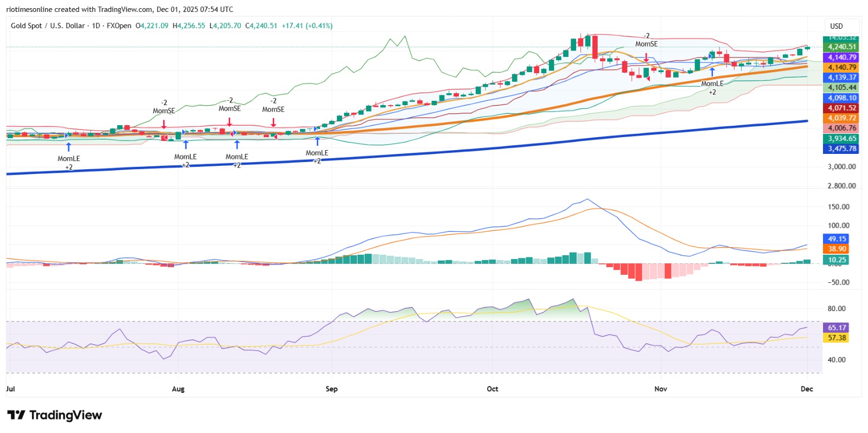Click the green 3,934.65 price label

point(841,139)
